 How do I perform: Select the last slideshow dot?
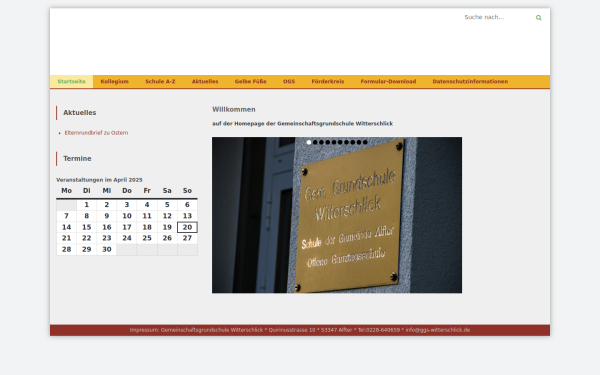click(x=365, y=142)
